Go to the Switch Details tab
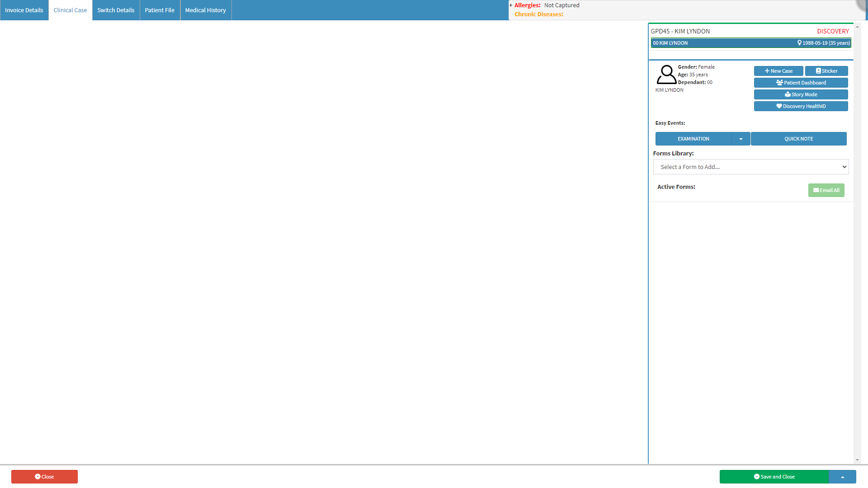Viewport: 868px width, 488px height. coord(116,10)
